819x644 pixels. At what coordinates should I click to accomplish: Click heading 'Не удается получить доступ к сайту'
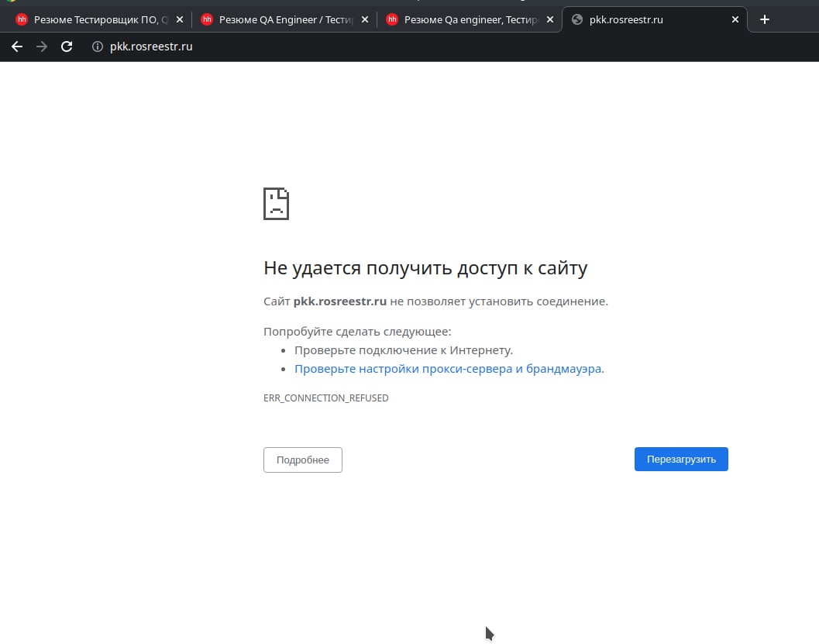click(x=425, y=268)
